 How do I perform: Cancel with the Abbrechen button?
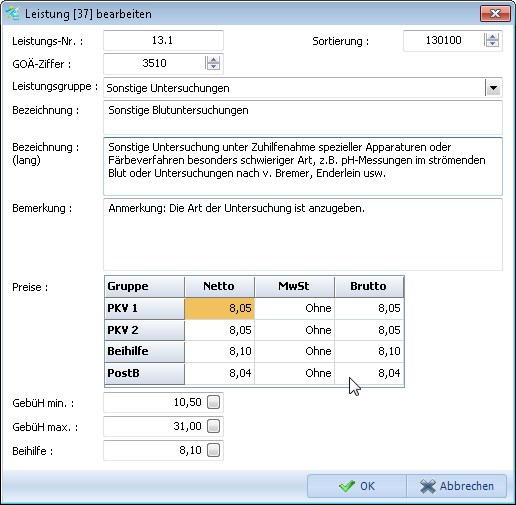457,486
